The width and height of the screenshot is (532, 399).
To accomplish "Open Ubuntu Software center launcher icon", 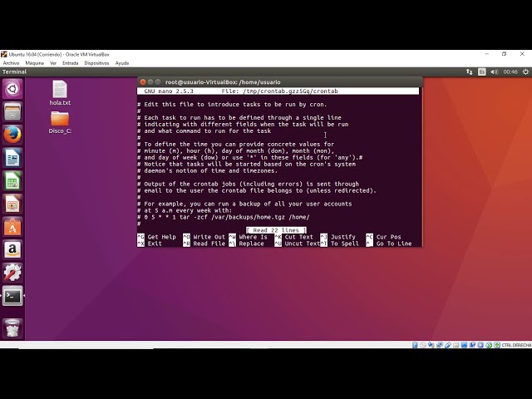I will point(12,227).
